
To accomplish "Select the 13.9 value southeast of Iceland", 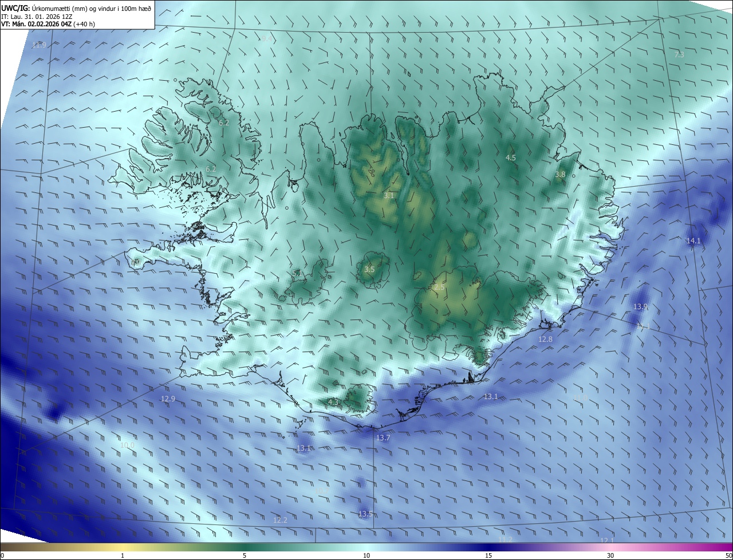I will tap(640, 306).
